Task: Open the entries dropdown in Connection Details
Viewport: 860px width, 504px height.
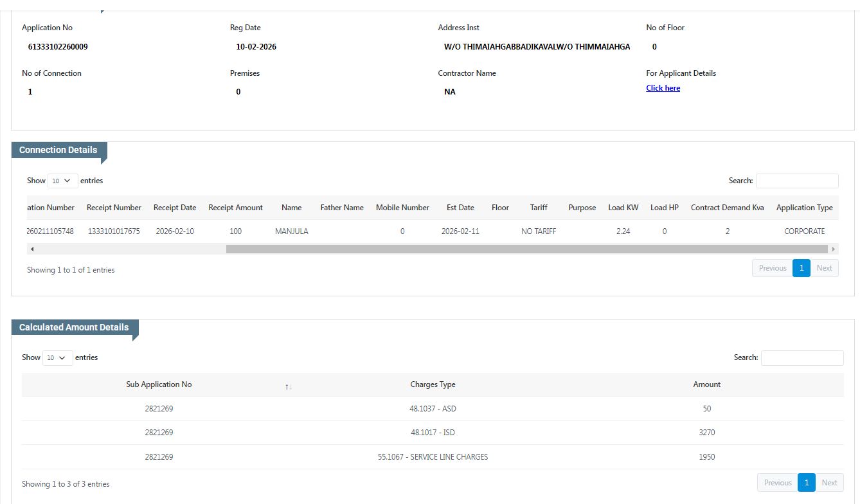Action: tap(62, 181)
